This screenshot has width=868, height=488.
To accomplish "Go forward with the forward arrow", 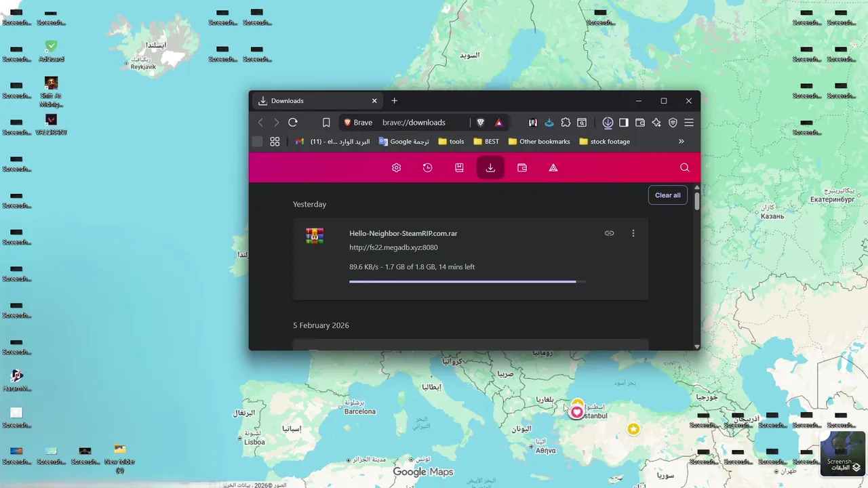I will click(x=276, y=123).
